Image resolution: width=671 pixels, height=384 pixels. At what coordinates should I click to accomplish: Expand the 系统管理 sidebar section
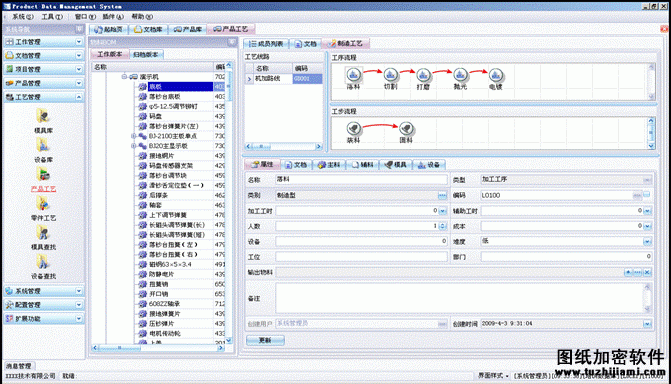79,291
